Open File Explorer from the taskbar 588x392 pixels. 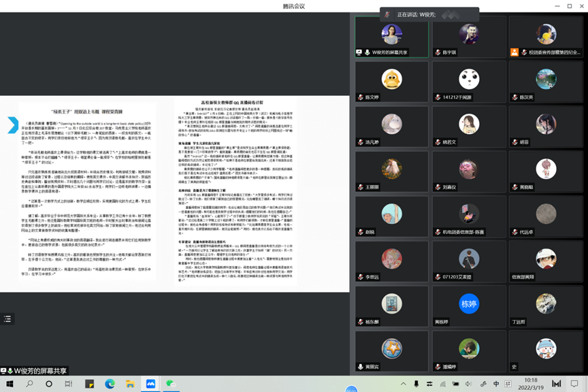click(x=129, y=384)
